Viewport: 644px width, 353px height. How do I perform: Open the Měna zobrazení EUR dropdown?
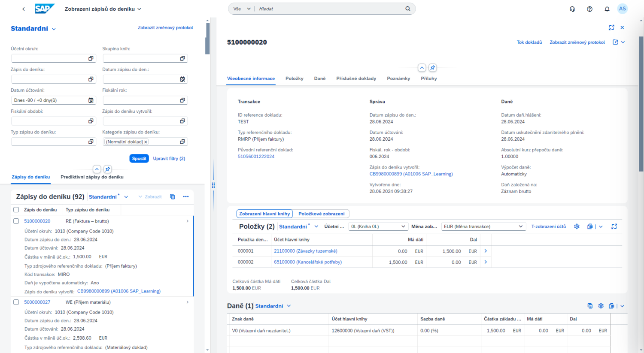pyautogui.click(x=483, y=226)
